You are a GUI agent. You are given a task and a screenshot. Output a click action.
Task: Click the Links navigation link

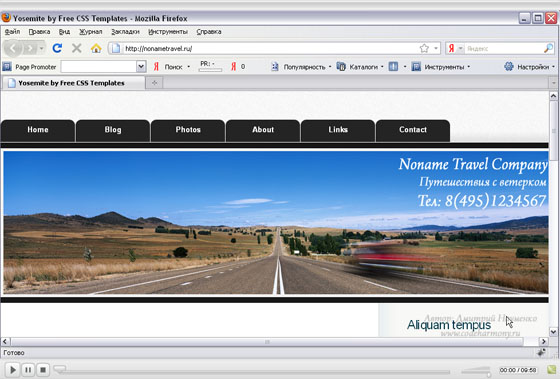(x=338, y=130)
